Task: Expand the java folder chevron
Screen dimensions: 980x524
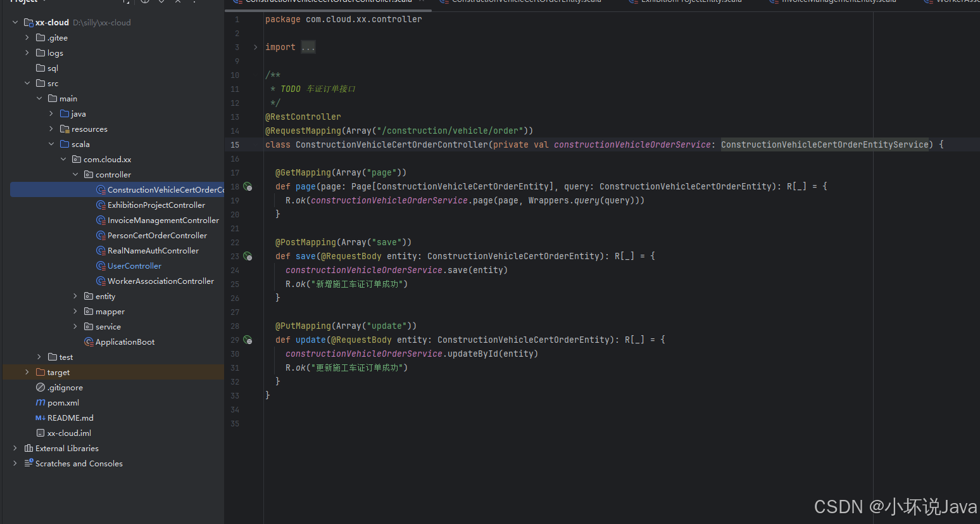Action: pyautogui.click(x=51, y=113)
